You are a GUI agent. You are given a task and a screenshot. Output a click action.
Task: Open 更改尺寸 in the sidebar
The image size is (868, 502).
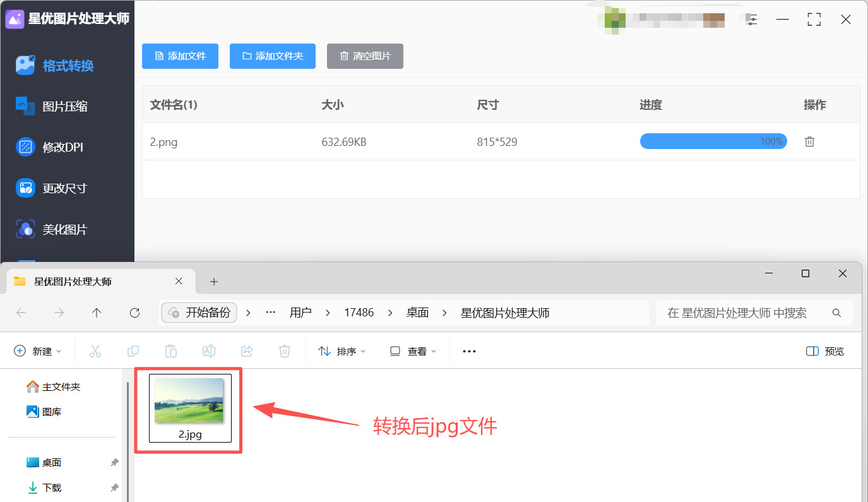52,188
